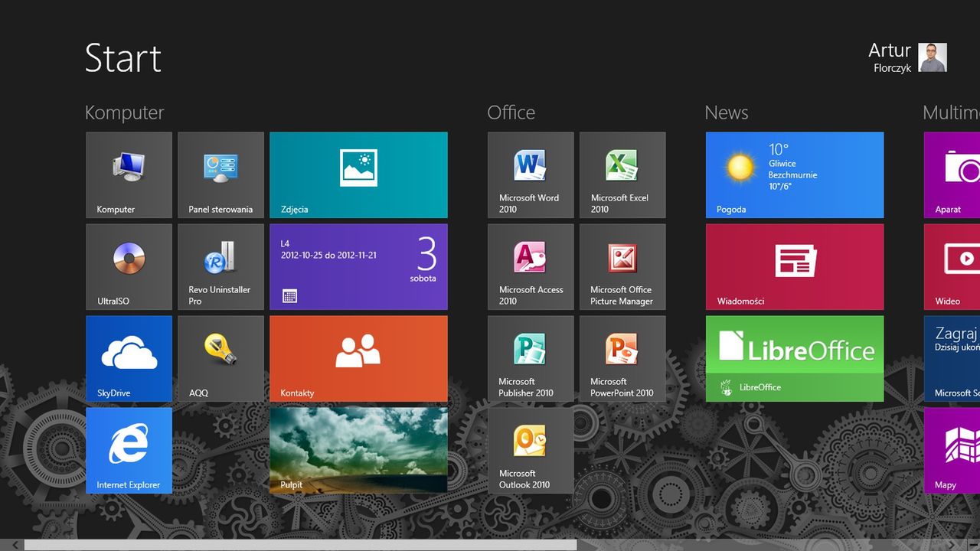The height and width of the screenshot is (551, 980).
Task: Launch Microsoft Excel 2010
Action: tap(622, 175)
